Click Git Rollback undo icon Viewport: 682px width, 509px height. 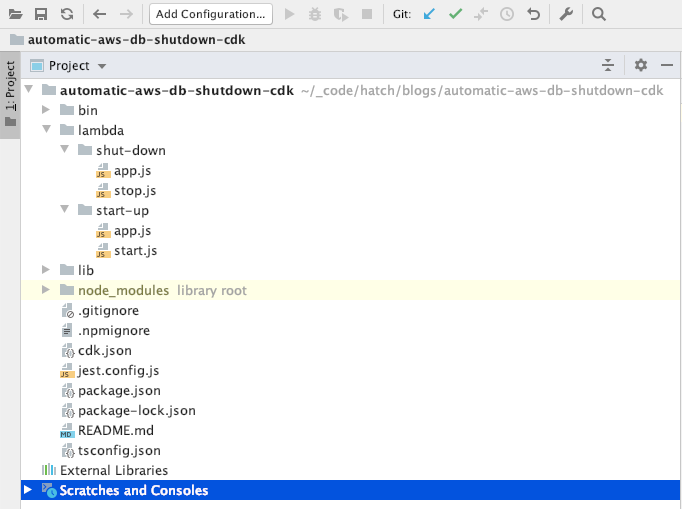click(x=533, y=14)
